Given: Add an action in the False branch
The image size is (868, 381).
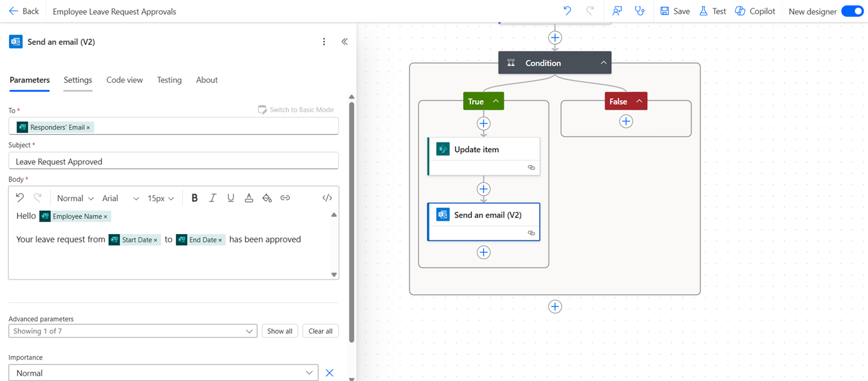Looking at the screenshot, I should (626, 121).
